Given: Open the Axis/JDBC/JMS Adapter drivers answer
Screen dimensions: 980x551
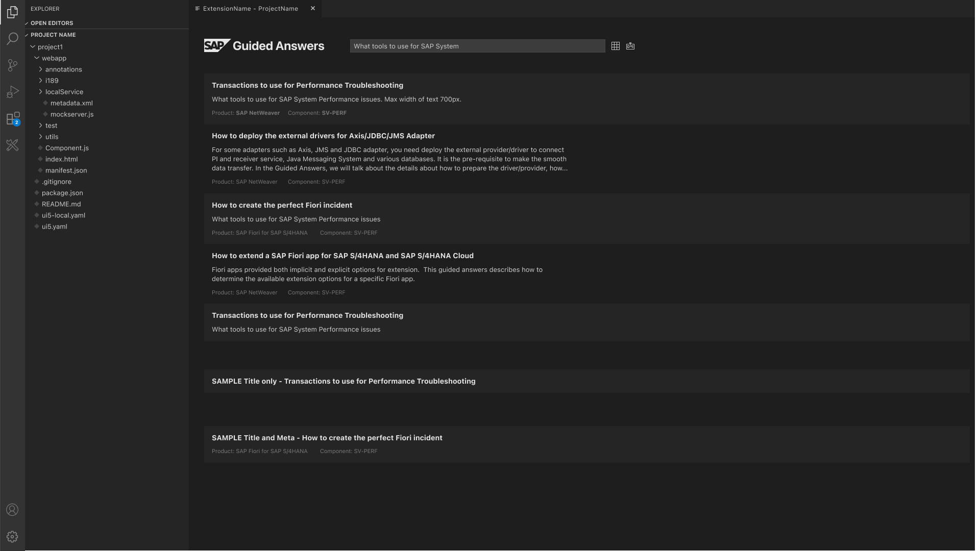Looking at the screenshot, I should pyautogui.click(x=323, y=136).
